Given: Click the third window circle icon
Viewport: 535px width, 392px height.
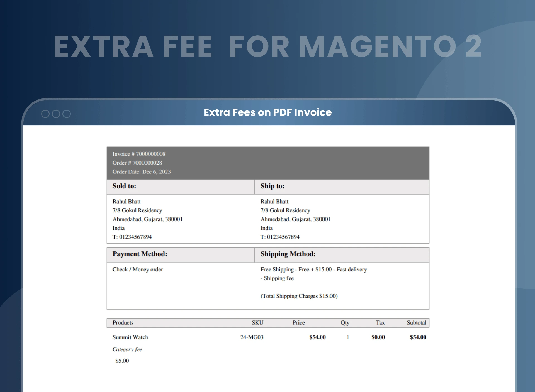Looking at the screenshot, I should (67, 114).
